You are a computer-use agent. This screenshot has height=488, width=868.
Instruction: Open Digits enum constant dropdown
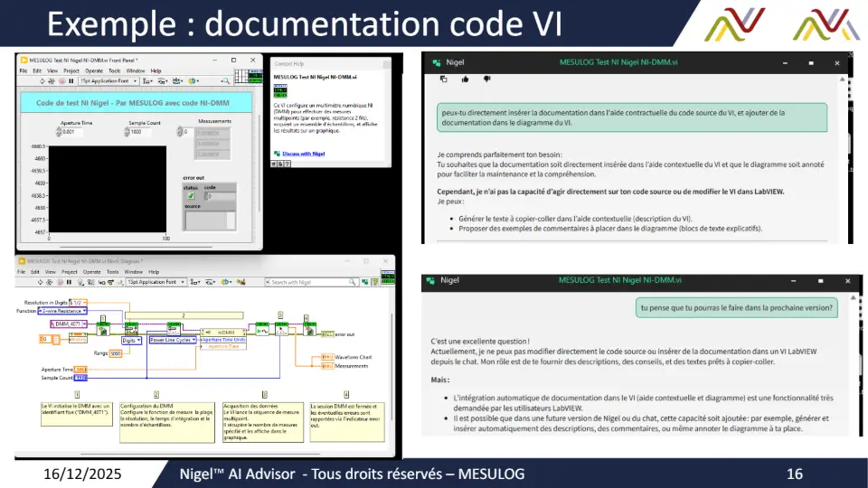(131, 341)
